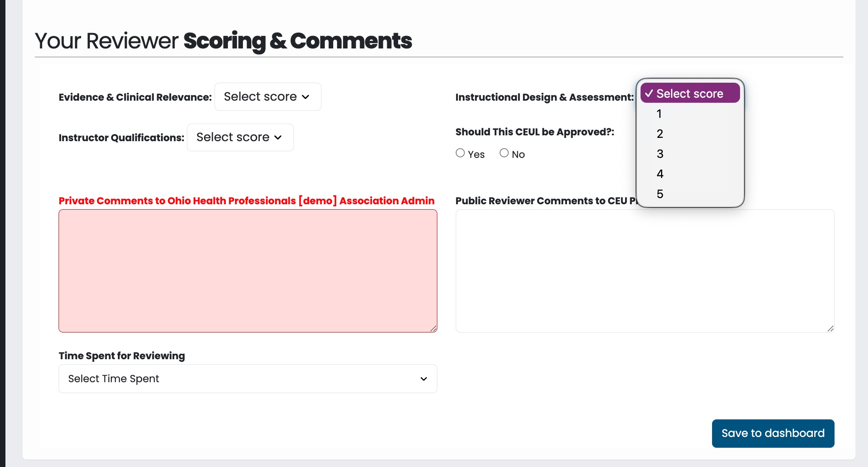The width and height of the screenshot is (868, 467).
Task: Click chevron arrow in Time Spent dropdown
Action: (424, 379)
